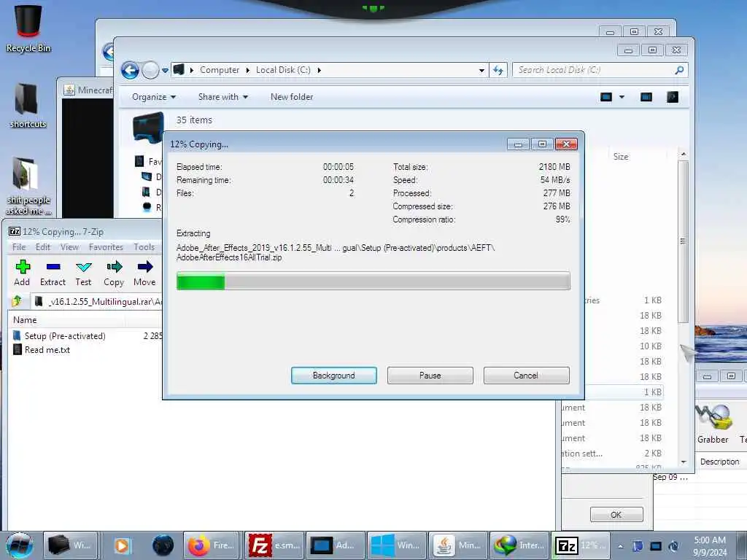Click the Copy icon in 7-Zip toolbar

[114, 273]
